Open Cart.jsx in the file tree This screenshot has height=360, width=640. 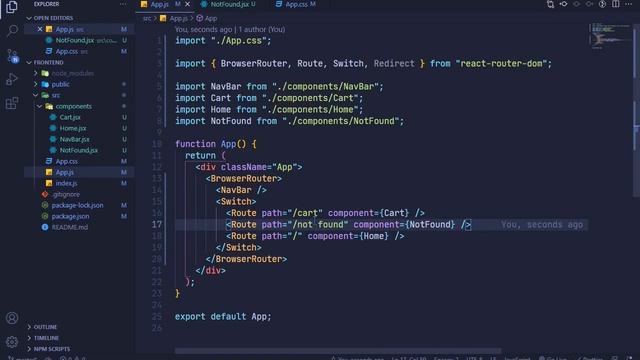coord(70,118)
